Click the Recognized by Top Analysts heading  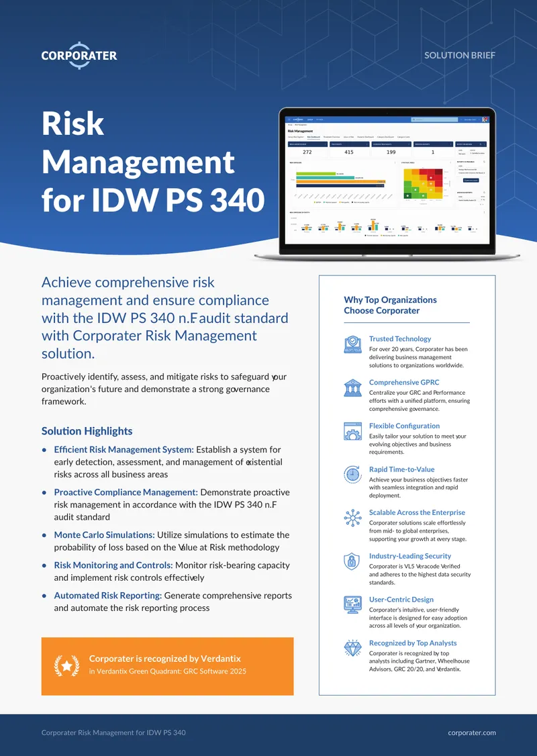[413, 643]
